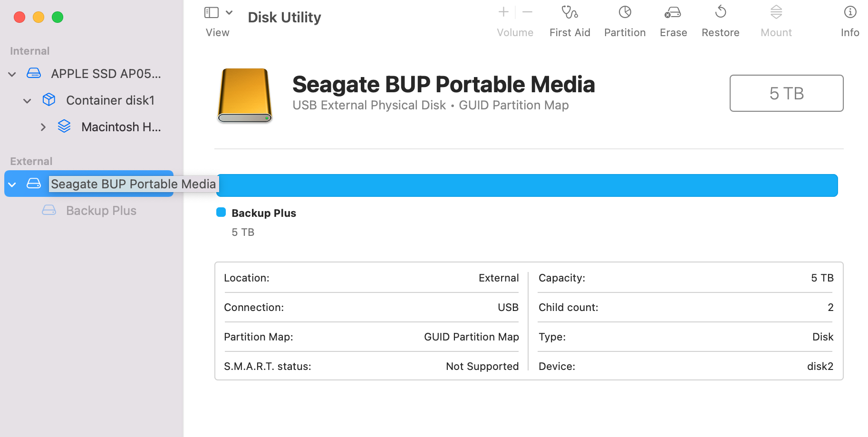
Task: Open the Partition pie chart tool
Action: click(x=625, y=12)
